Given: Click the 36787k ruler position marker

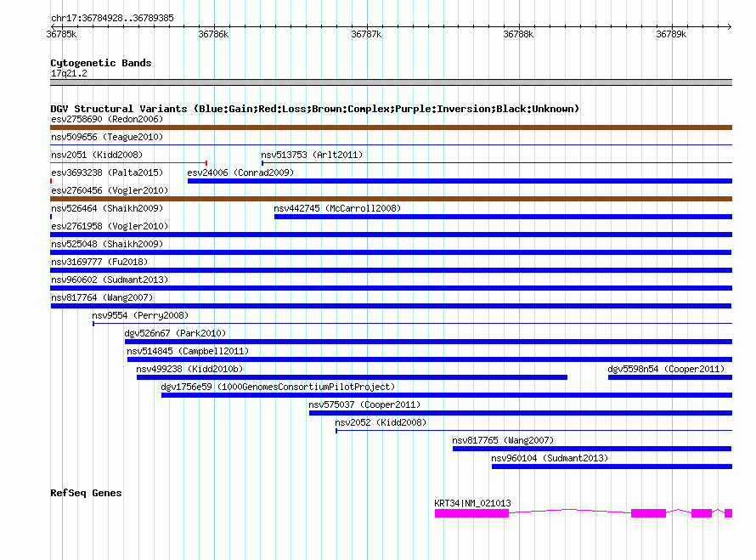Looking at the screenshot, I should pos(366,34).
